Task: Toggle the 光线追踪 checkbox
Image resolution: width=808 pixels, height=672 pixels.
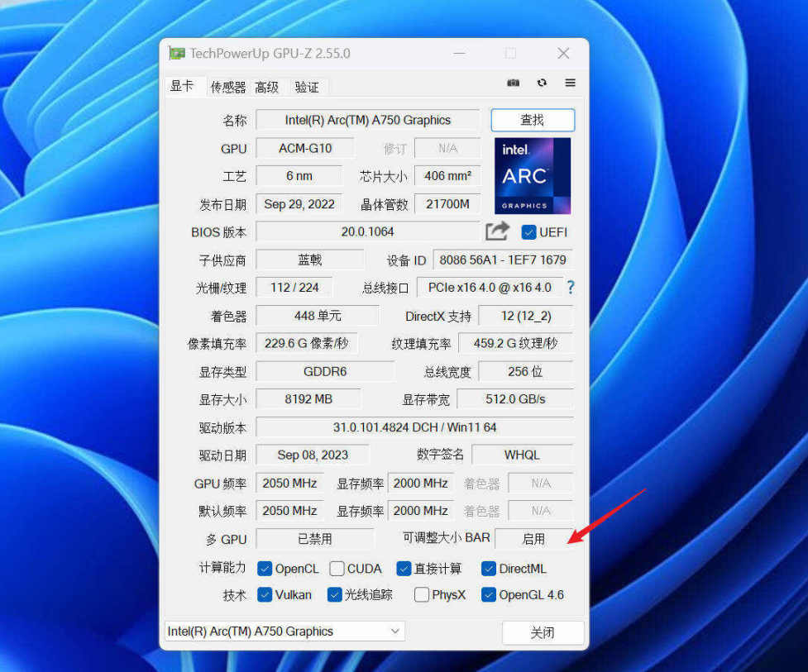Action: (x=335, y=595)
